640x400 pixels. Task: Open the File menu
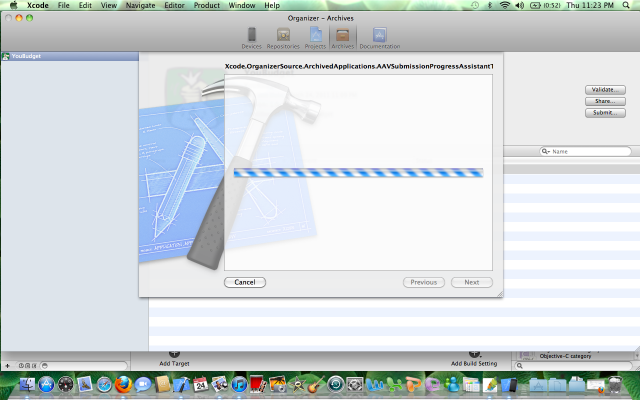[x=63, y=5]
